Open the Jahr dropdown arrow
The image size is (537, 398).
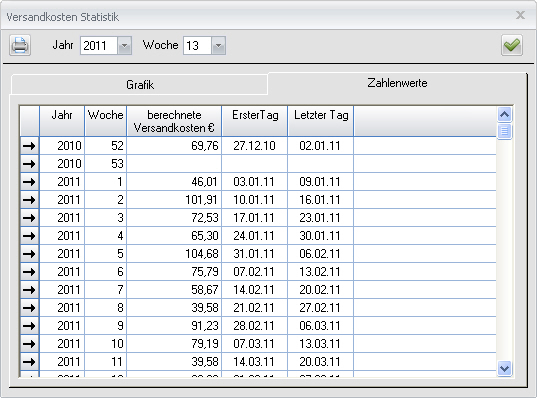click(x=124, y=45)
